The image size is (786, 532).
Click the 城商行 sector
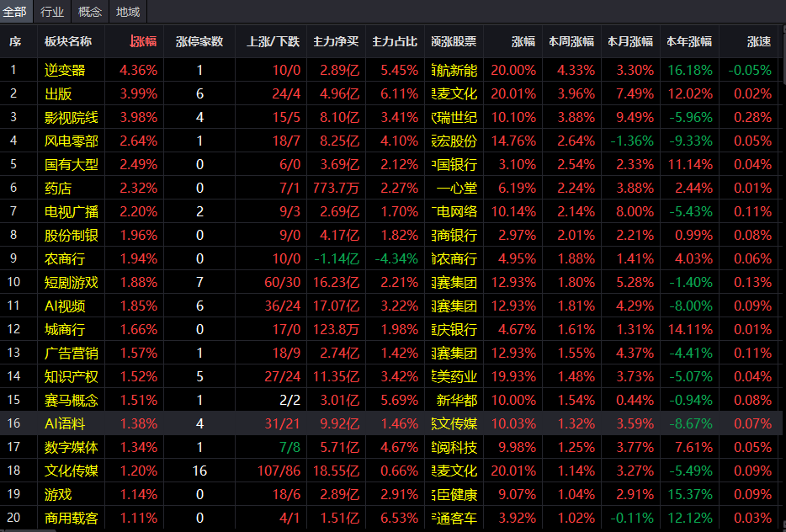tap(65, 329)
